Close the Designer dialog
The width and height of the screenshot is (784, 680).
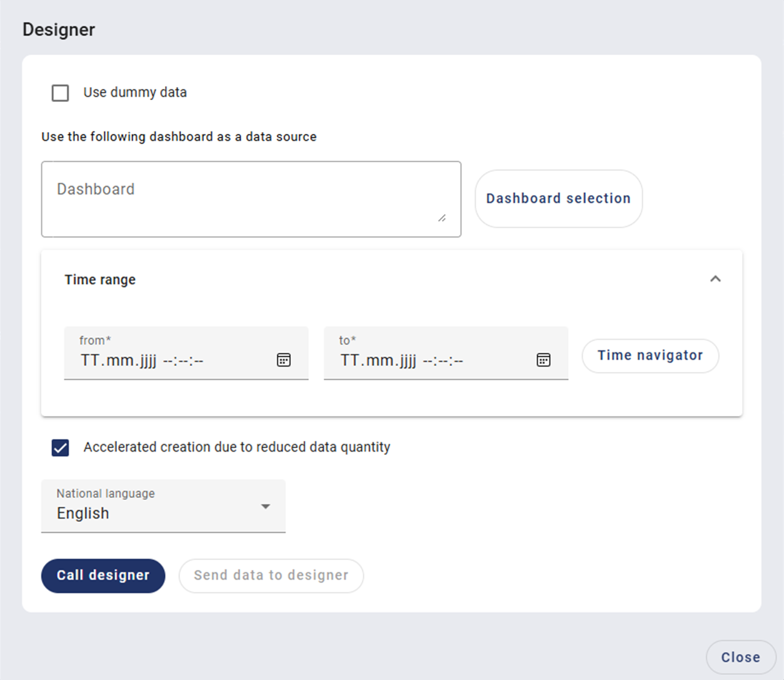(x=740, y=657)
